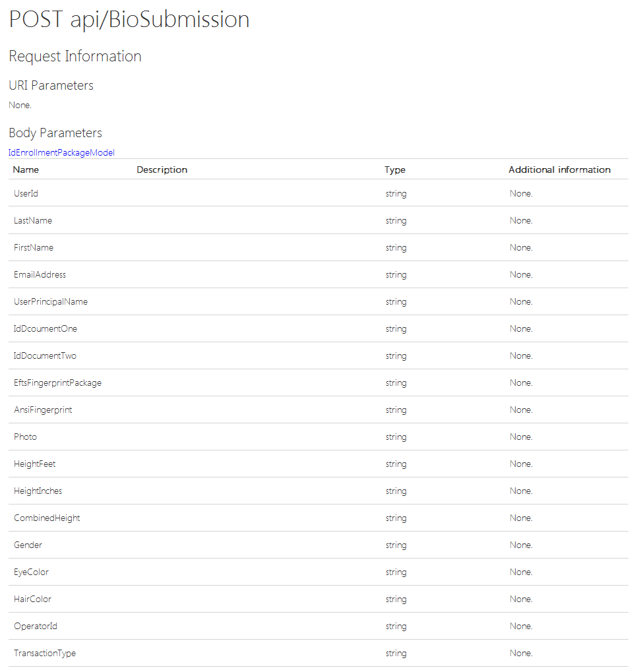Click the Additional information column header
635x672 pixels.
click(x=560, y=169)
